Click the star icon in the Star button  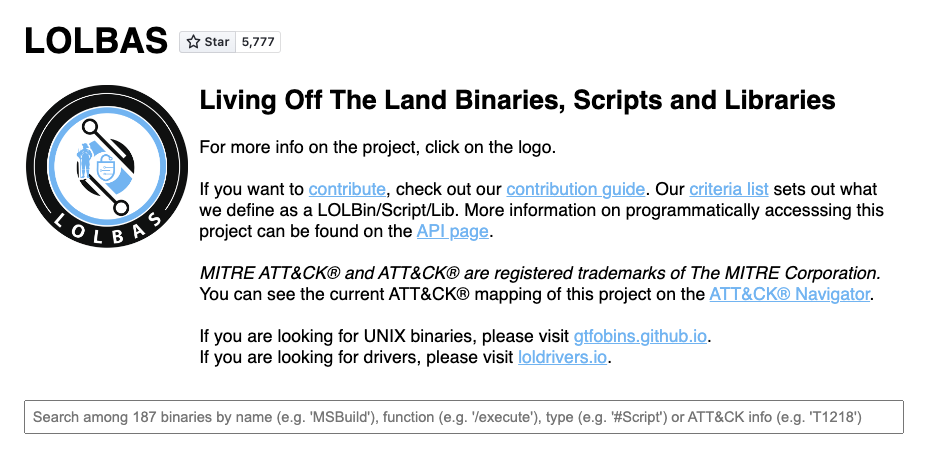coord(194,42)
